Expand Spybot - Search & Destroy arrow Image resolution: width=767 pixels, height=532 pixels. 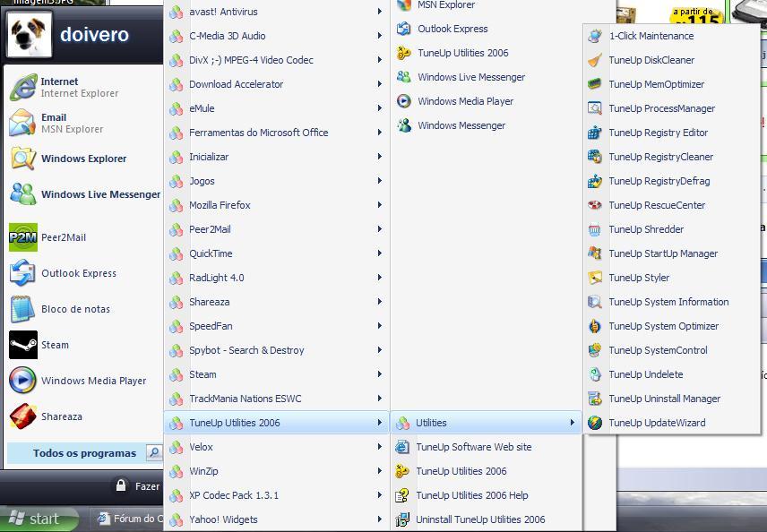point(380,350)
